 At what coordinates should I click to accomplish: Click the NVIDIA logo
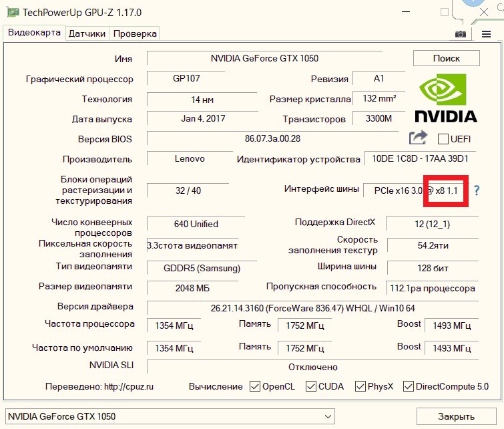click(446, 100)
